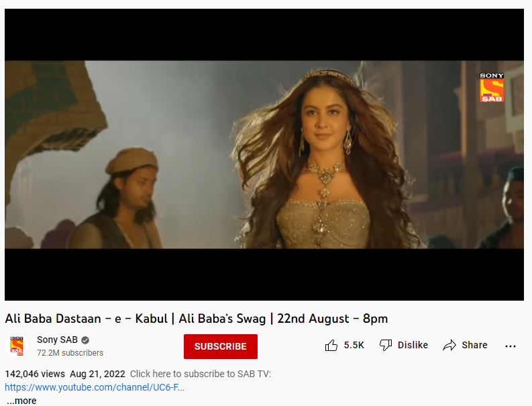532x406 pixels.
Task: Like the video with thumbs-up icon
Action: [331, 346]
